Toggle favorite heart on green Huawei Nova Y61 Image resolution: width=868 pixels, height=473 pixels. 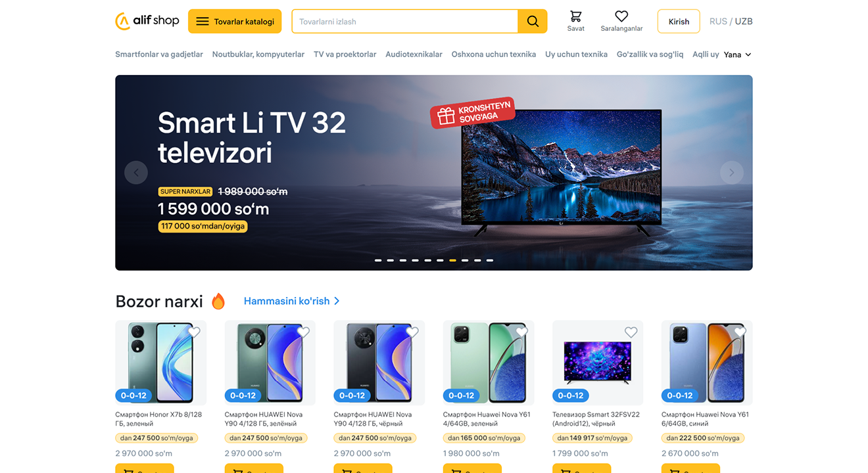521,332
